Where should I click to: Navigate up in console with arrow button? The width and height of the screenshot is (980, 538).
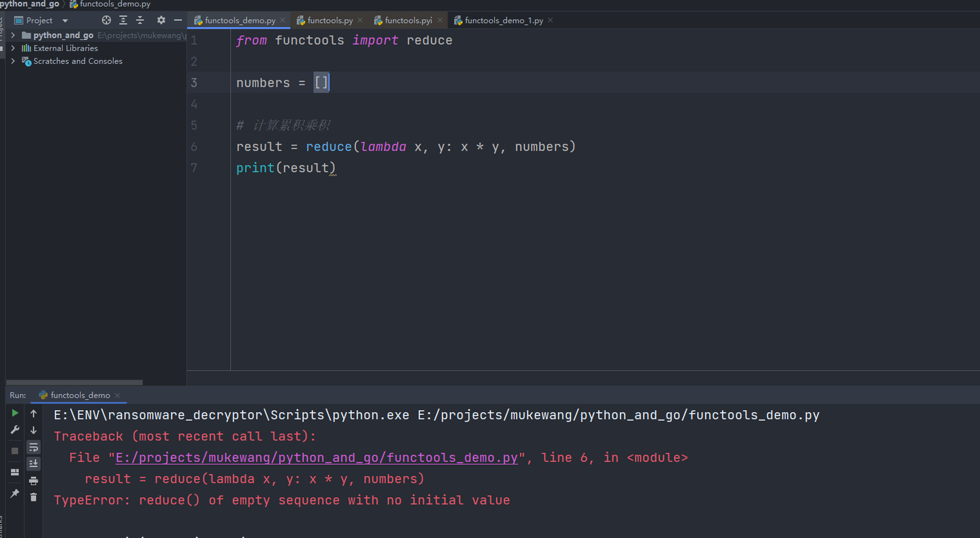click(x=33, y=413)
